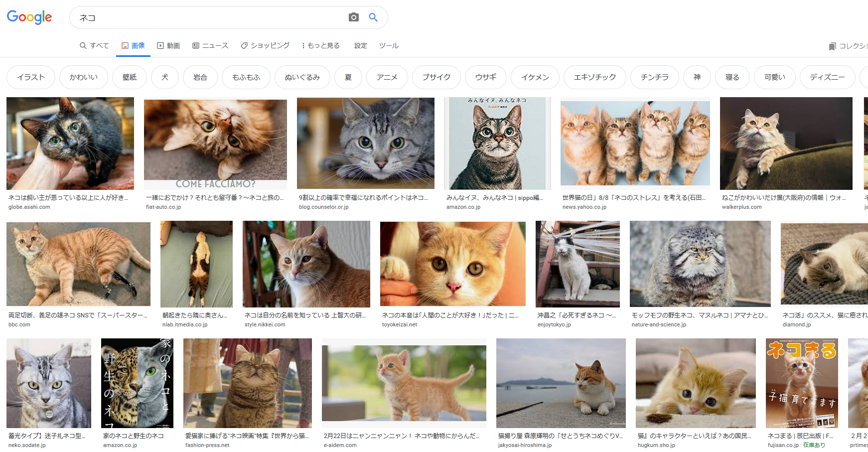Filter by ぬいぐるみ chip

(302, 77)
